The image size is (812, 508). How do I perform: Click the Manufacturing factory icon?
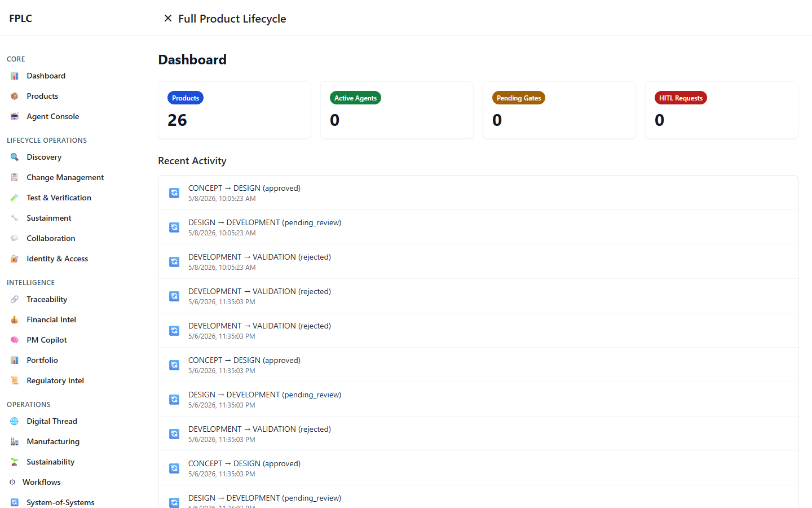click(x=15, y=441)
